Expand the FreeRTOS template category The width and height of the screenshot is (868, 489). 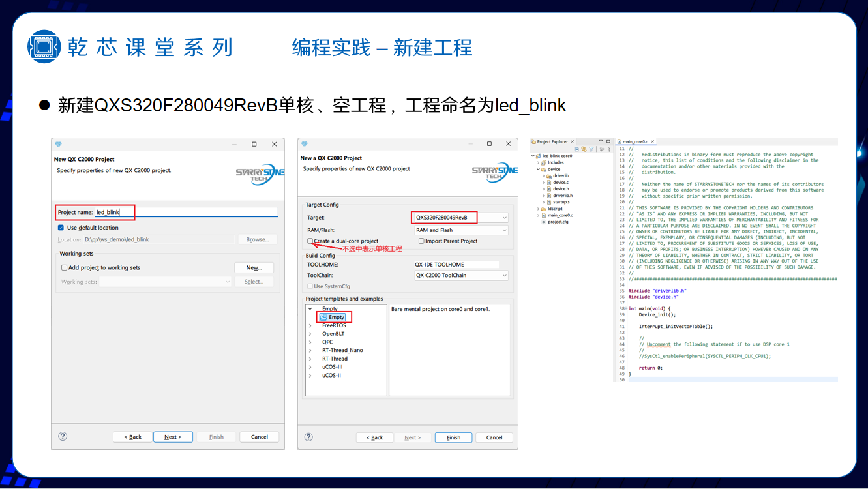coord(310,325)
